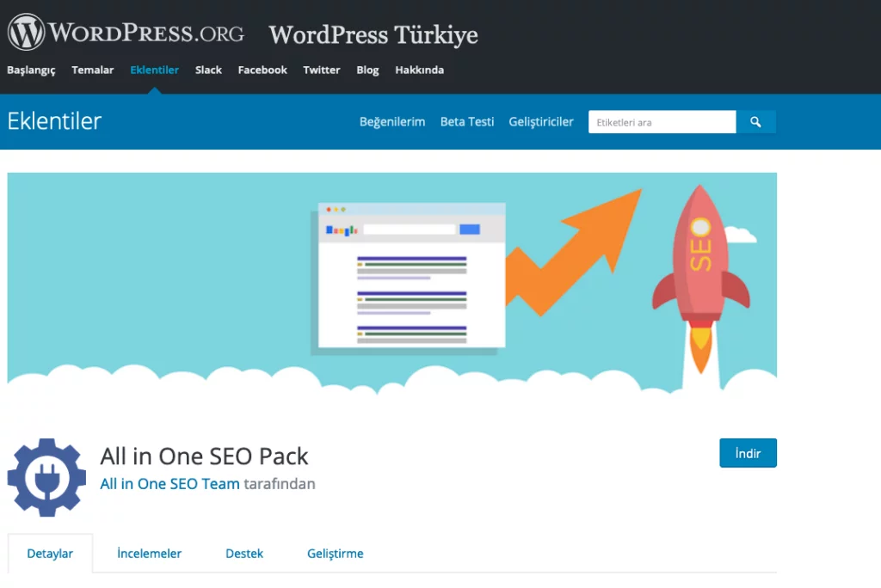The height and width of the screenshot is (588, 881).
Task: Open the All in One SEO Team author link
Action: coord(169,484)
